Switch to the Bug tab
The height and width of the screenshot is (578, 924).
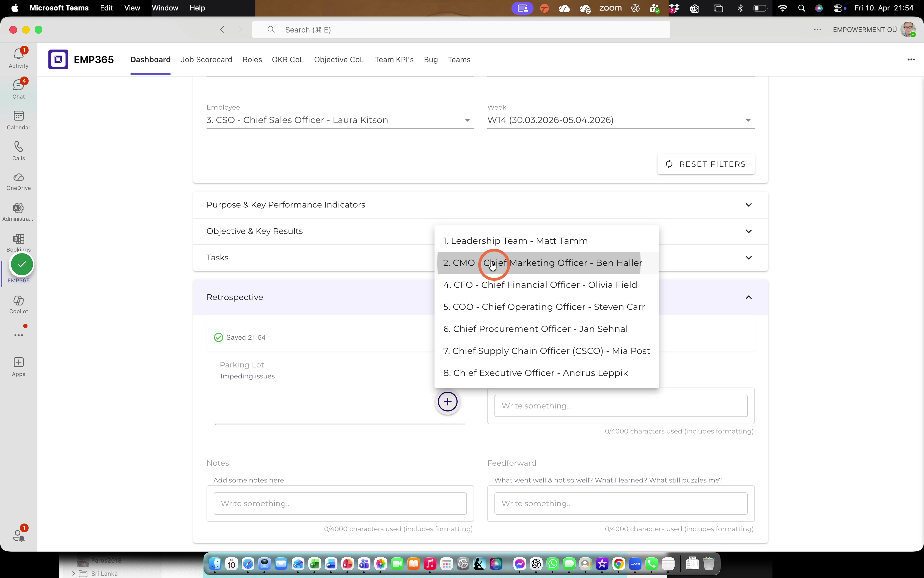(x=431, y=60)
